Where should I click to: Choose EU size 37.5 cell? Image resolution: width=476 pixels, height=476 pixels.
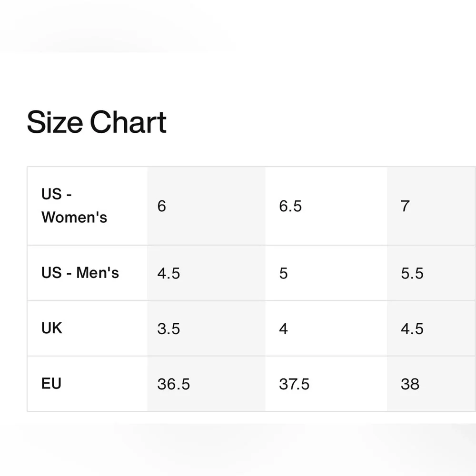click(x=294, y=384)
